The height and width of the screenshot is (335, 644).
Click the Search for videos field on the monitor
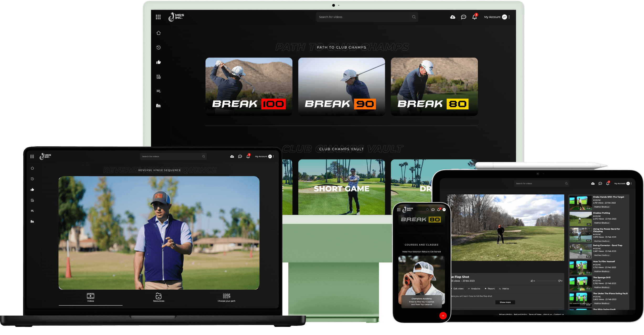click(363, 17)
